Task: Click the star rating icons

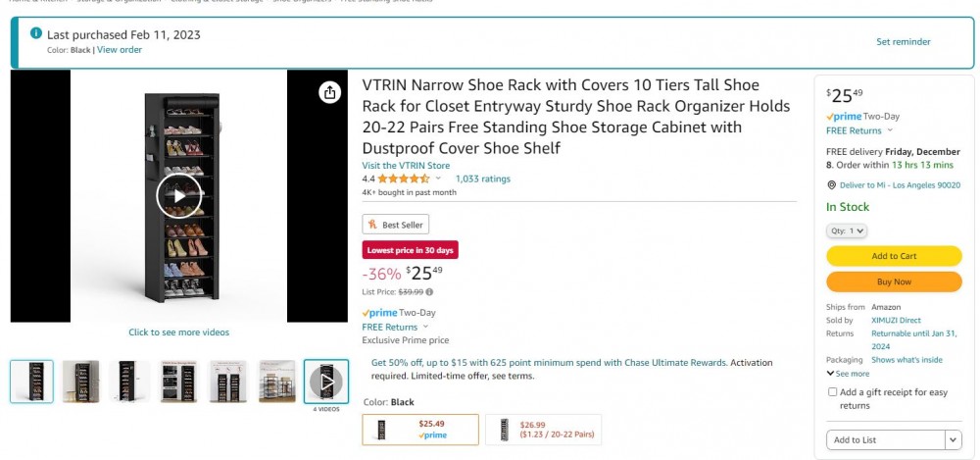Action: [x=403, y=179]
